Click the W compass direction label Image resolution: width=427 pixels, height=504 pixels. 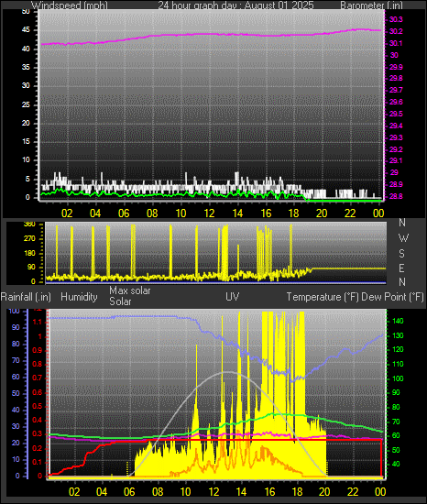(x=403, y=238)
